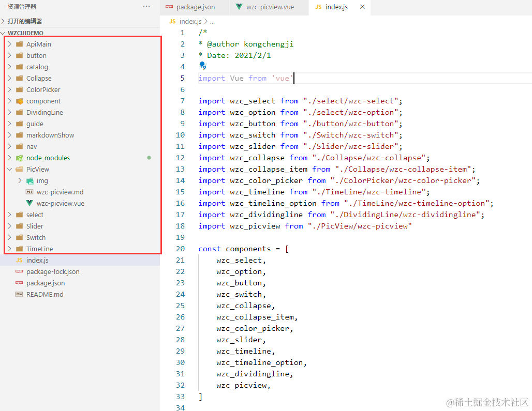
Task: Open the Explorer more actions ellipsis menu
Action: pyautogui.click(x=146, y=6)
